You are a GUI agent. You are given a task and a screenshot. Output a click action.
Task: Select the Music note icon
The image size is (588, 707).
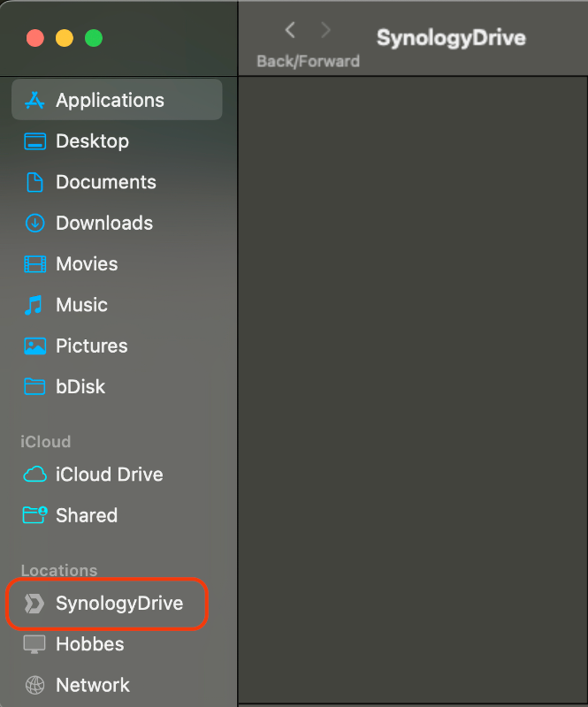[34, 305]
